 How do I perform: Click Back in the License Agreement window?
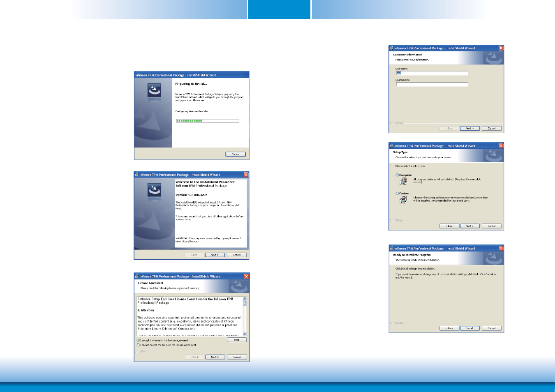(x=195, y=357)
